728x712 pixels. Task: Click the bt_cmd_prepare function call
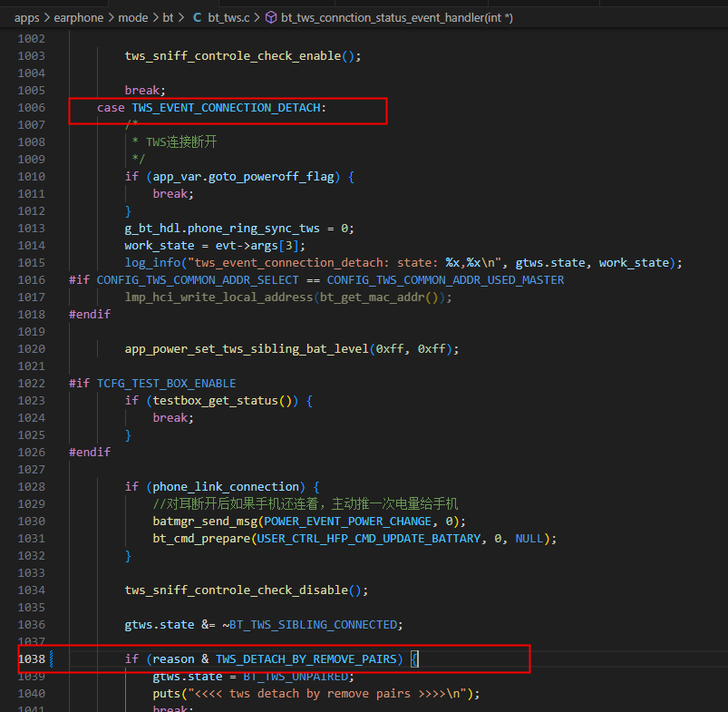201,539
